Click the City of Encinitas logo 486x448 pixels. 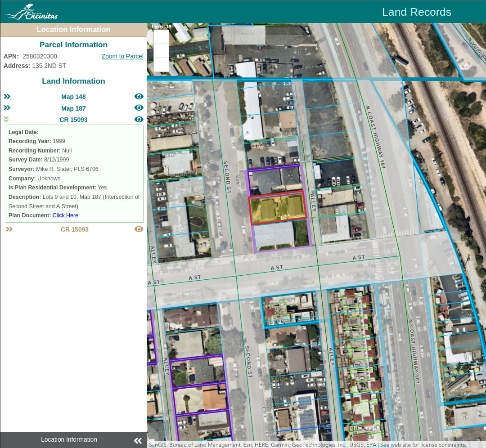click(31, 12)
